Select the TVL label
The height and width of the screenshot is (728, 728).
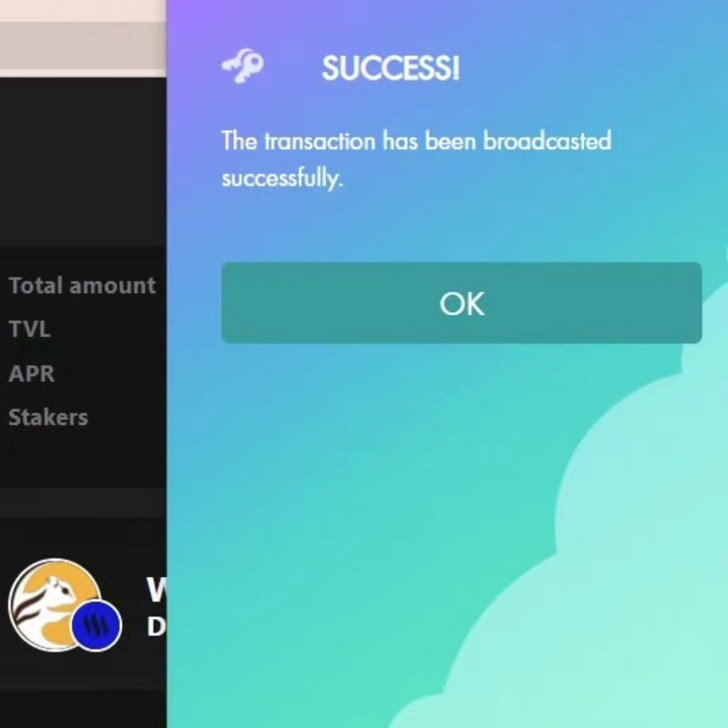pos(29,329)
